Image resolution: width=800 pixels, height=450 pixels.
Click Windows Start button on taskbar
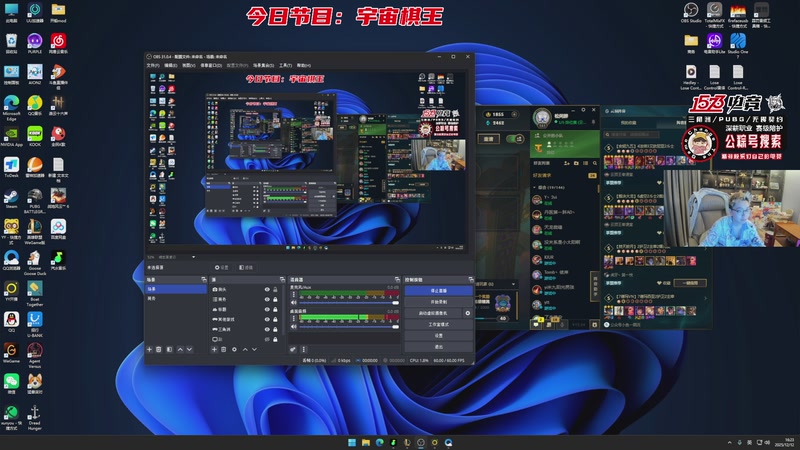point(352,442)
